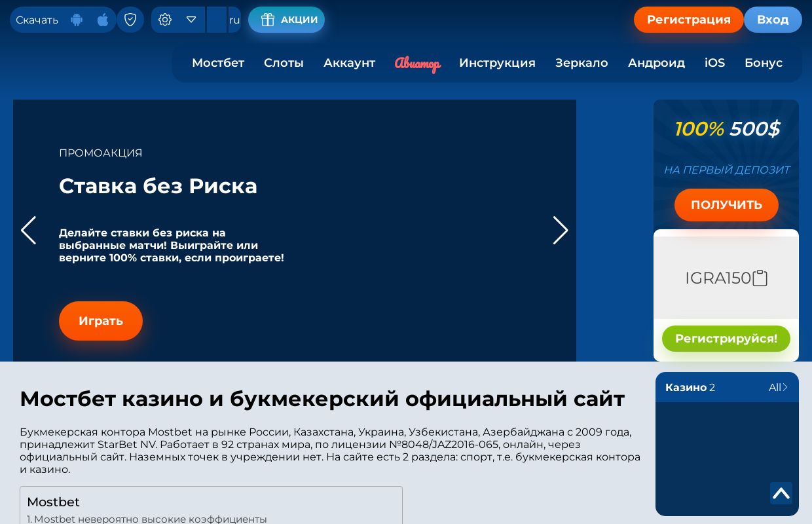Open the settings gear icon
The width and height of the screenshot is (812, 524).
point(165,20)
